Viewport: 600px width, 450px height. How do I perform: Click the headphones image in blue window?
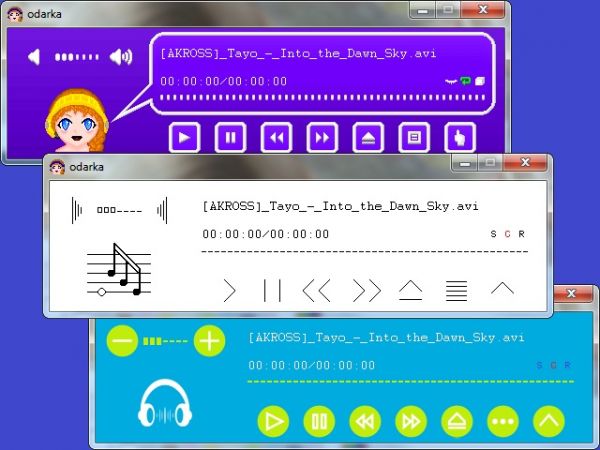pos(165,403)
